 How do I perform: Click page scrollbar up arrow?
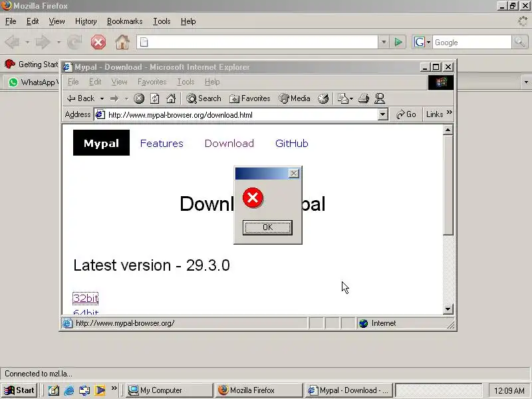tap(448, 130)
